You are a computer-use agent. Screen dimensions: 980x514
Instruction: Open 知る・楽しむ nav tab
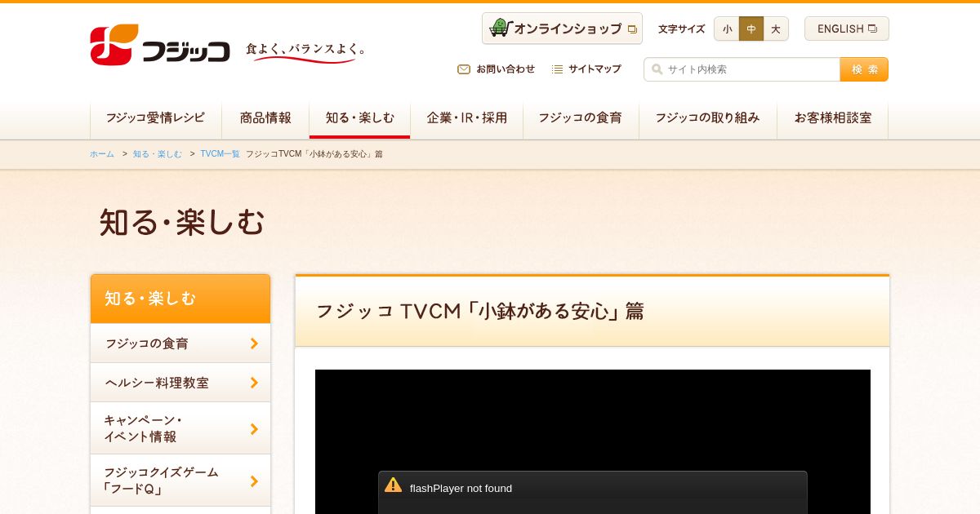click(x=359, y=119)
